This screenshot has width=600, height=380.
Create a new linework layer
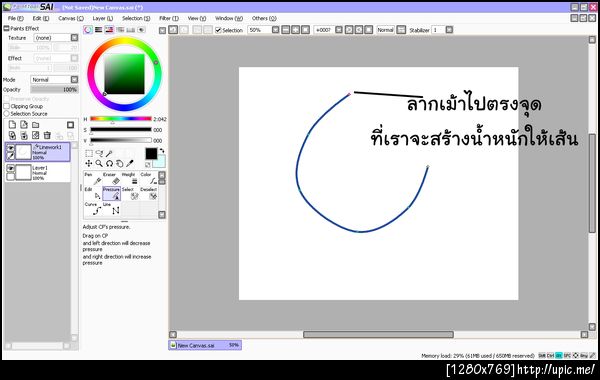tap(24, 125)
